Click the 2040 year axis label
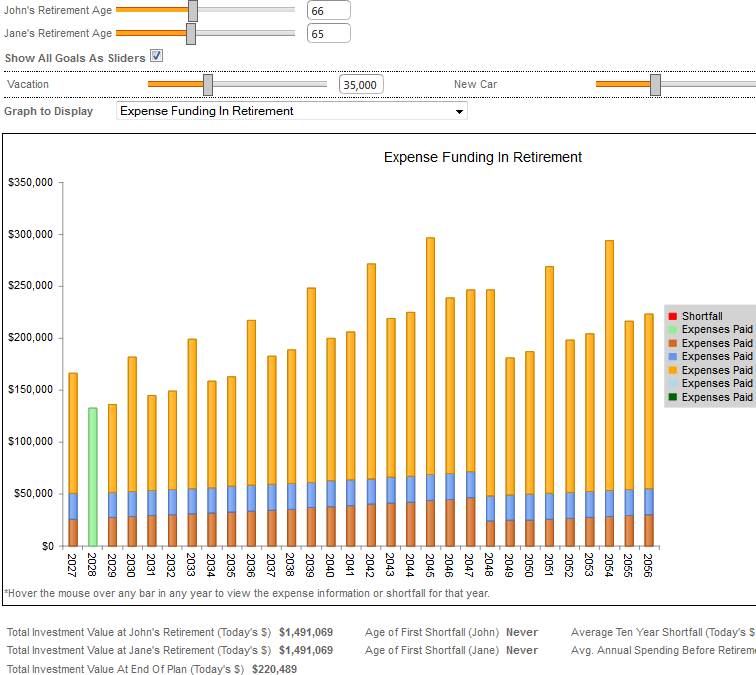Screen dimensions: 756x675 pos(330,566)
